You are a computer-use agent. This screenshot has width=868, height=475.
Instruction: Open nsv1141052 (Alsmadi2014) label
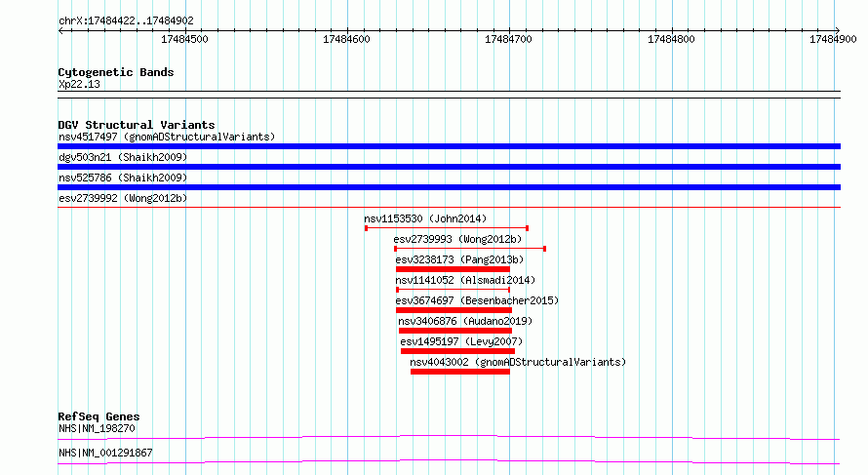pos(465,280)
